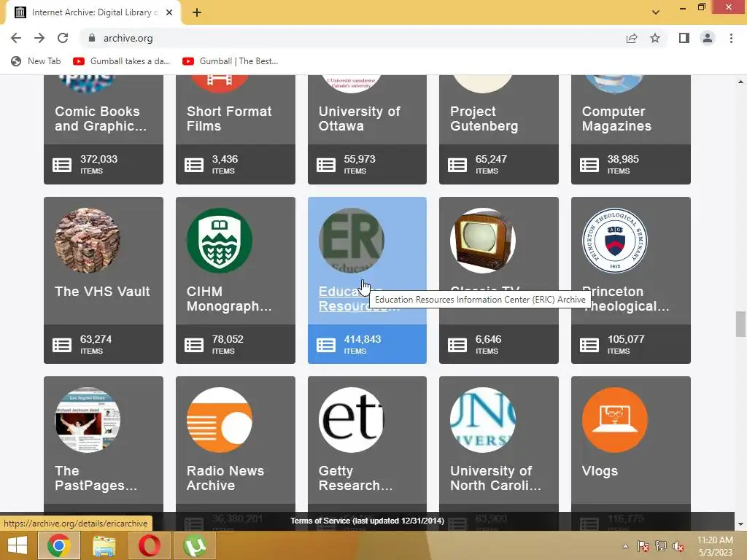Image resolution: width=747 pixels, height=560 pixels.
Task: Show hidden system tray icons arrow
Action: pyautogui.click(x=625, y=546)
